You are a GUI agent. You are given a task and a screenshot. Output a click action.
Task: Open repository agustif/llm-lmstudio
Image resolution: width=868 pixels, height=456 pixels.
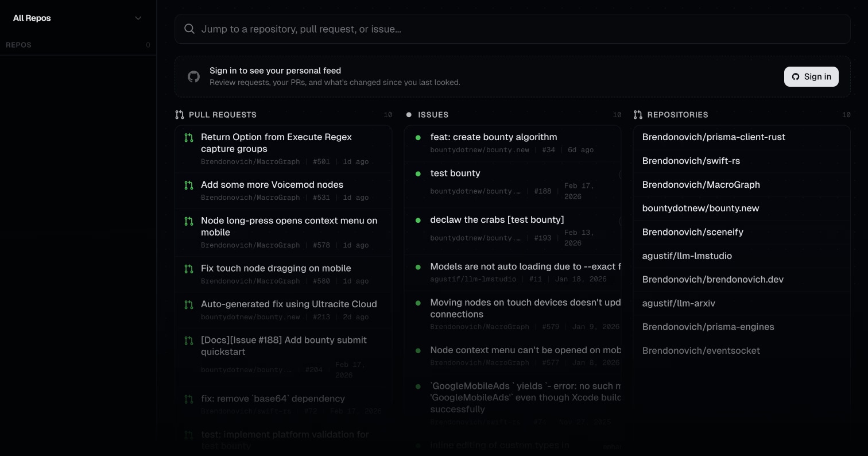pos(742,256)
